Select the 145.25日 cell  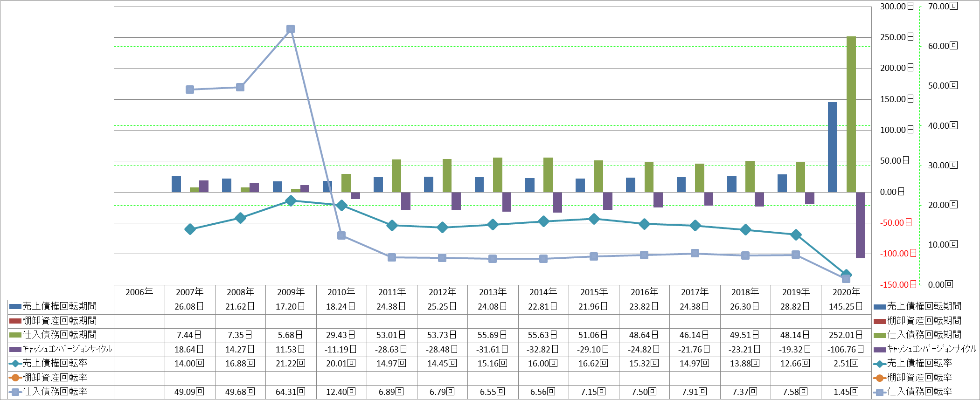(846, 307)
